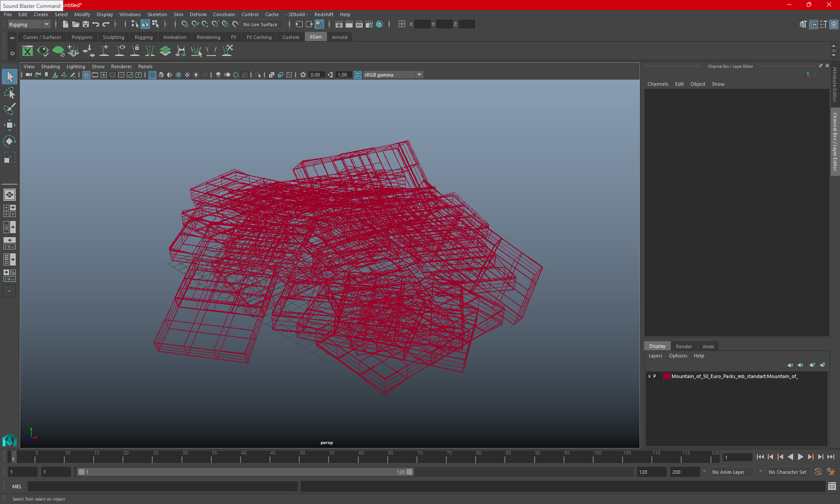Toggle color management ON button
The width and height of the screenshot is (840, 504).
click(x=357, y=75)
